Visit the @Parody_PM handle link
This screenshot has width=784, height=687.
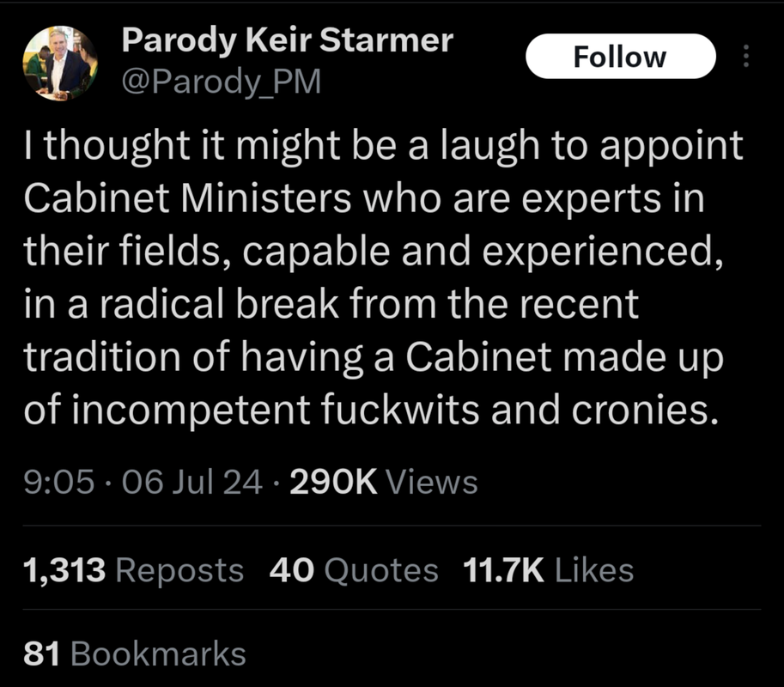pyautogui.click(x=221, y=82)
